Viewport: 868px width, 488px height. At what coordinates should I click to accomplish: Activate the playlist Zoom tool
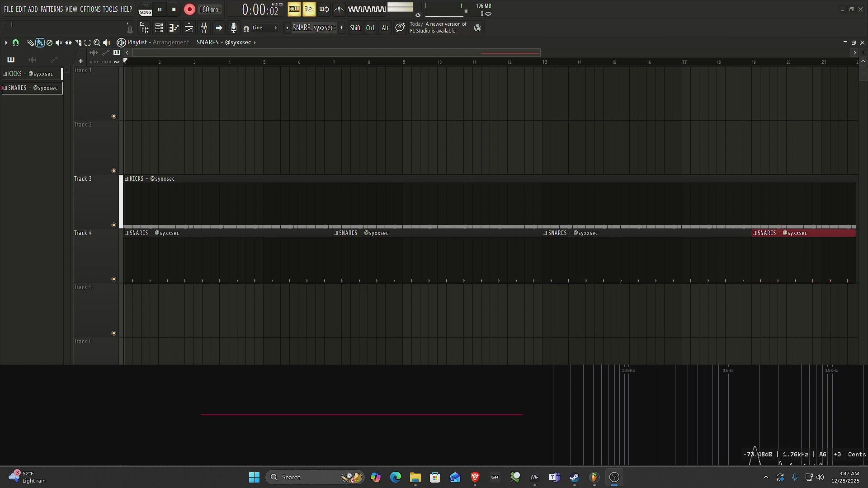click(x=97, y=42)
